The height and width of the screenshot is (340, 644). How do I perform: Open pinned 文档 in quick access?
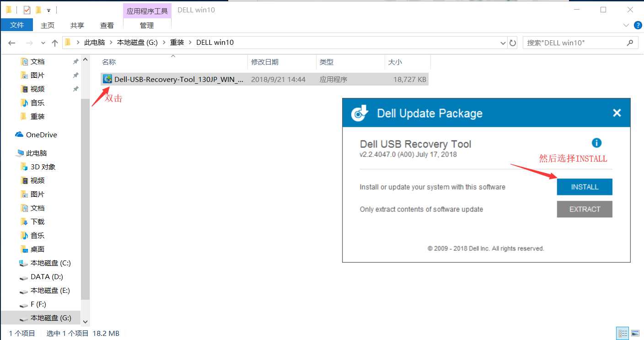(38, 61)
